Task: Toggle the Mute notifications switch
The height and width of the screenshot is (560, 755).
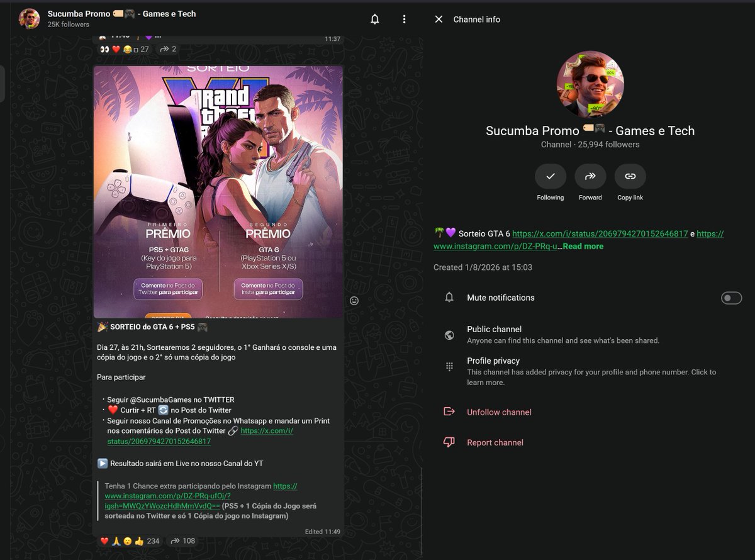Action: [731, 298]
